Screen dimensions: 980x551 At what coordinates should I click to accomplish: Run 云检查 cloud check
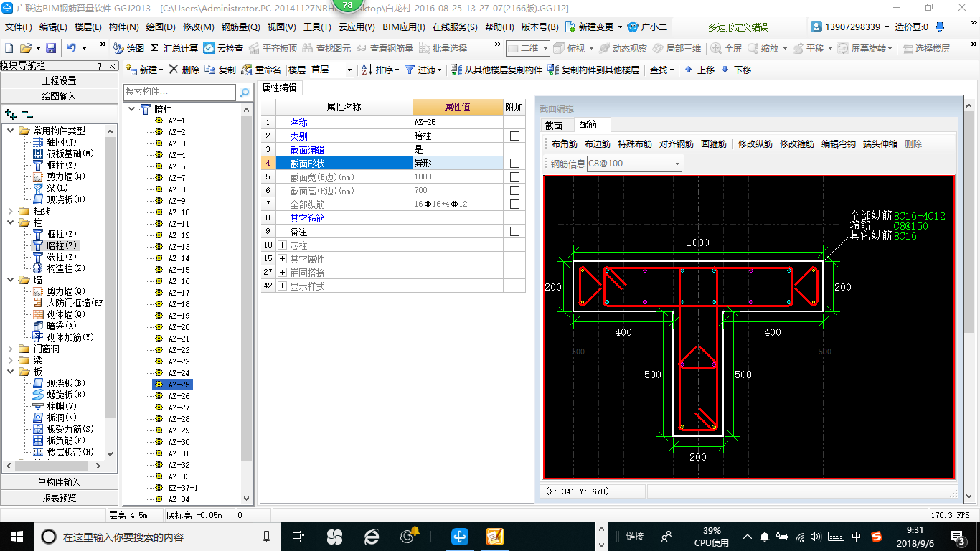[223, 48]
